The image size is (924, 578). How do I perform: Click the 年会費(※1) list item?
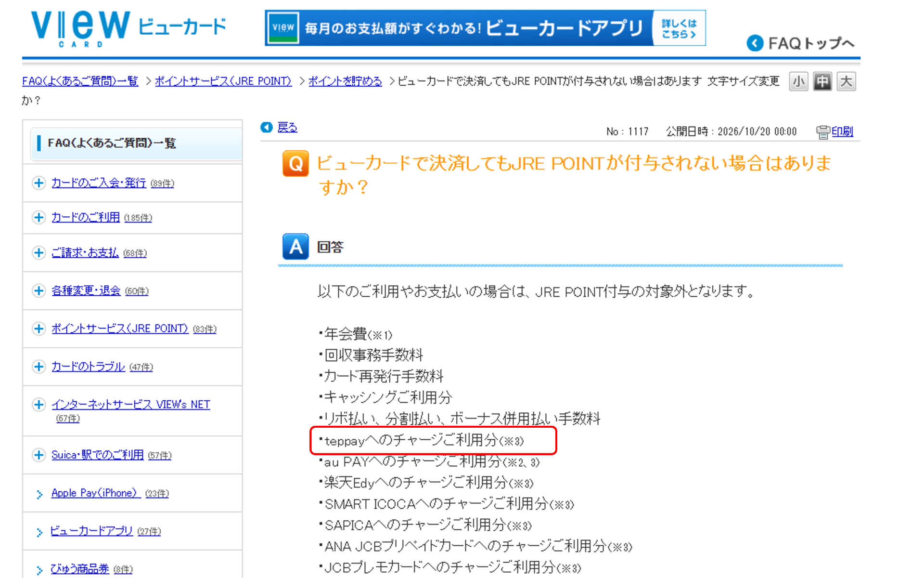(x=356, y=334)
